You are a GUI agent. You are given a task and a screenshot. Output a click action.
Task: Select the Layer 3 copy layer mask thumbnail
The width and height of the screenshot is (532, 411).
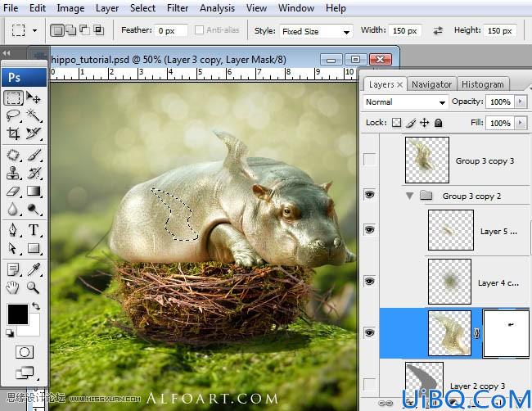[506, 333]
